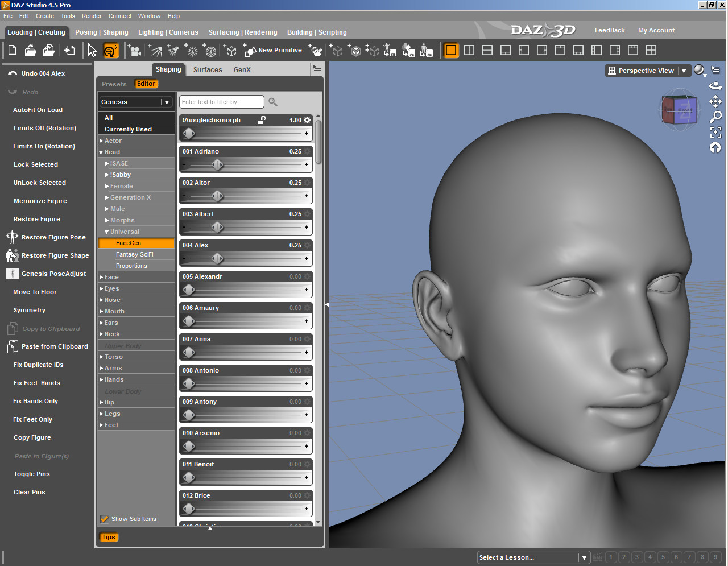Click the Undo 004 Alex icon

point(13,73)
